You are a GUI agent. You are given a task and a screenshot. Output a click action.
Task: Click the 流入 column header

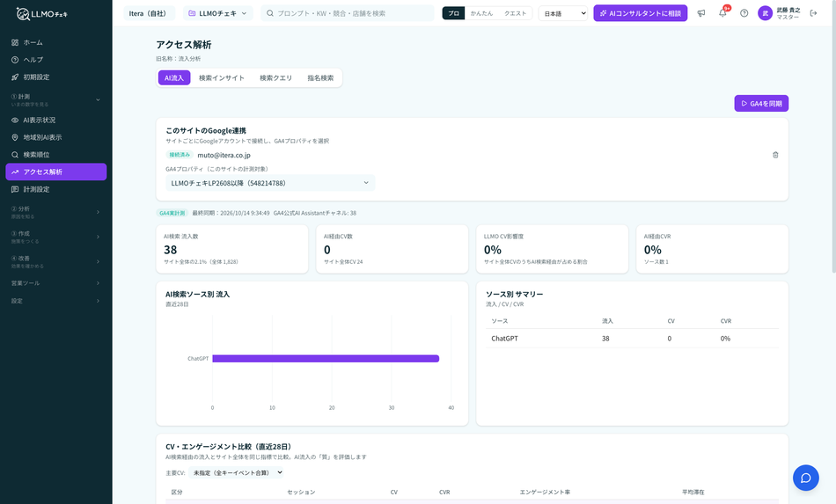tap(607, 321)
